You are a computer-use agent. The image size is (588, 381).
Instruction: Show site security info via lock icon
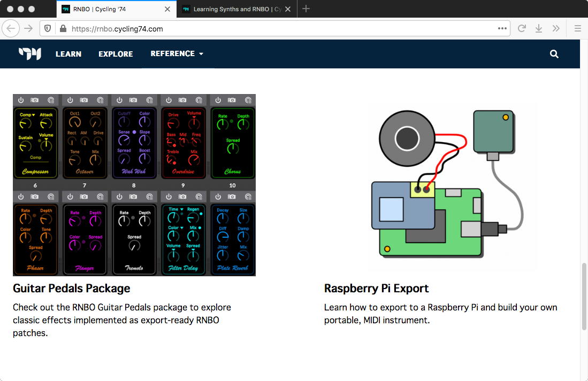(63, 28)
